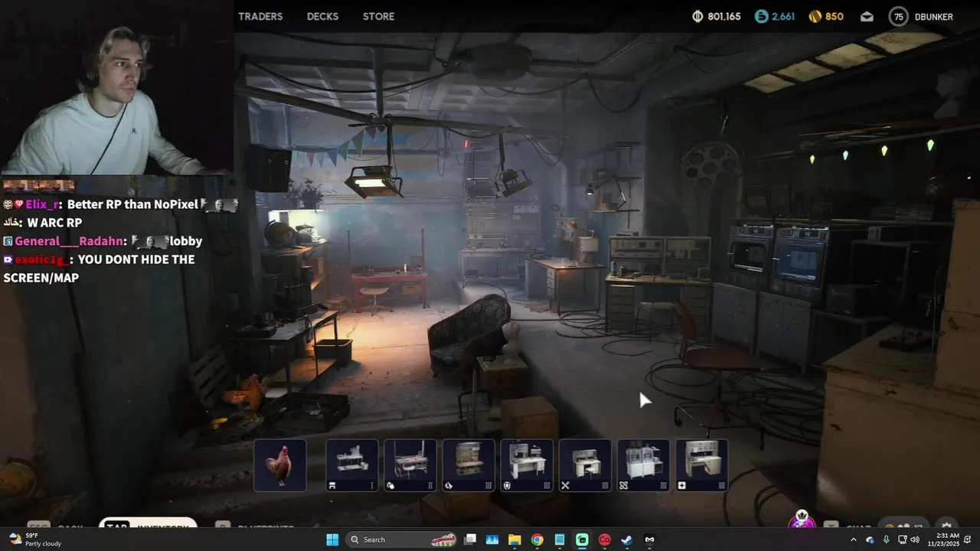Select the level II gear bench station
The width and height of the screenshot is (980, 551).
tap(410, 465)
